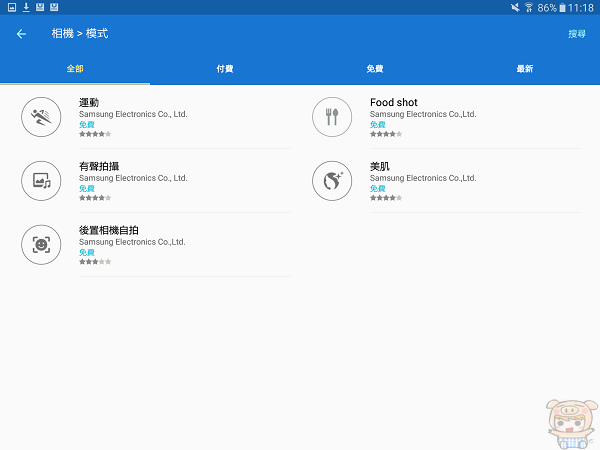Tap the 相機 > 模式 header title
This screenshot has height=450, width=600.
pos(80,34)
